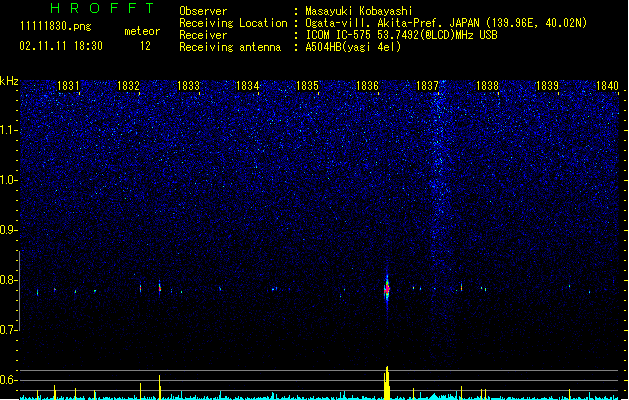Click the 1835 time axis label

click(307, 85)
